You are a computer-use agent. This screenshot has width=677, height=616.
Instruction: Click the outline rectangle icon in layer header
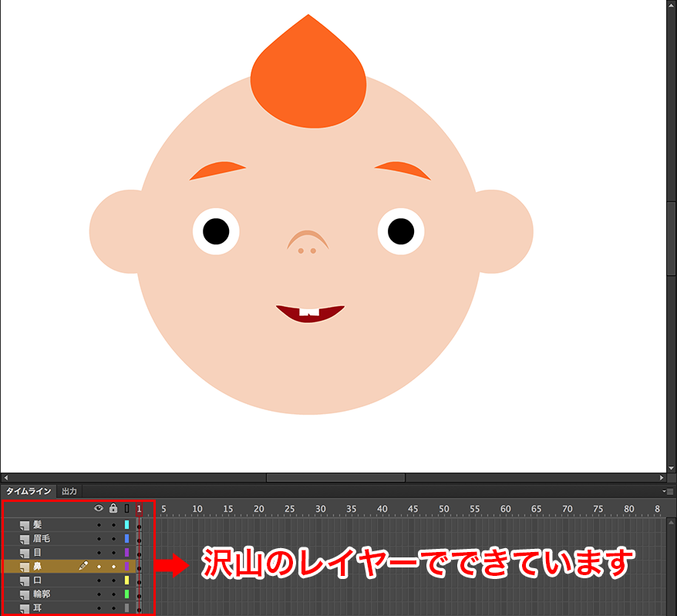point(126,508)
